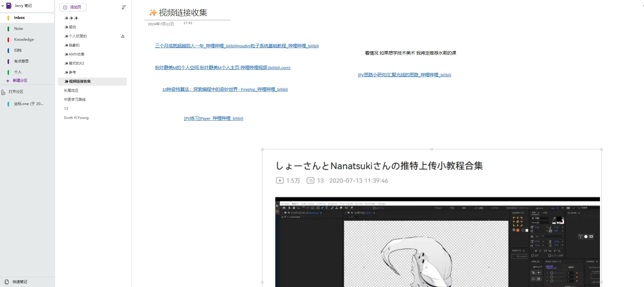The width and height of the screenshot is (644, 287).
Task: Select the 归档 section
Action: pyautogui.click(x=18, y=50)
